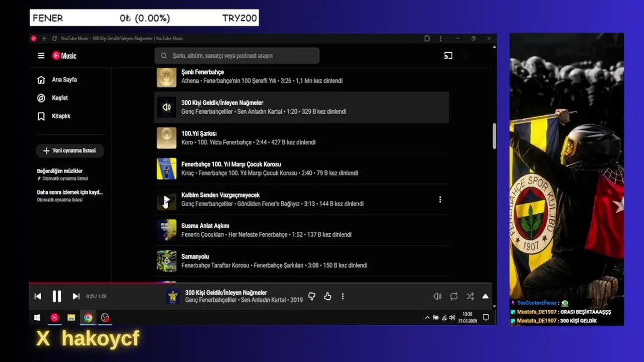644x362 pixels.
Task: Open File Explorer from the taskbar
Action: click(71, 318)
